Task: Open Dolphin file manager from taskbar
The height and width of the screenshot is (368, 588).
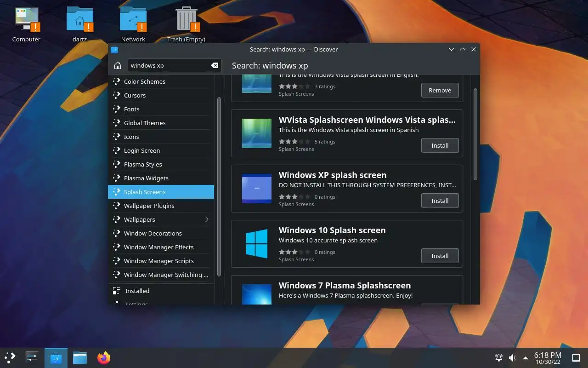Action: pyautogui.click(x=80, y=357)
